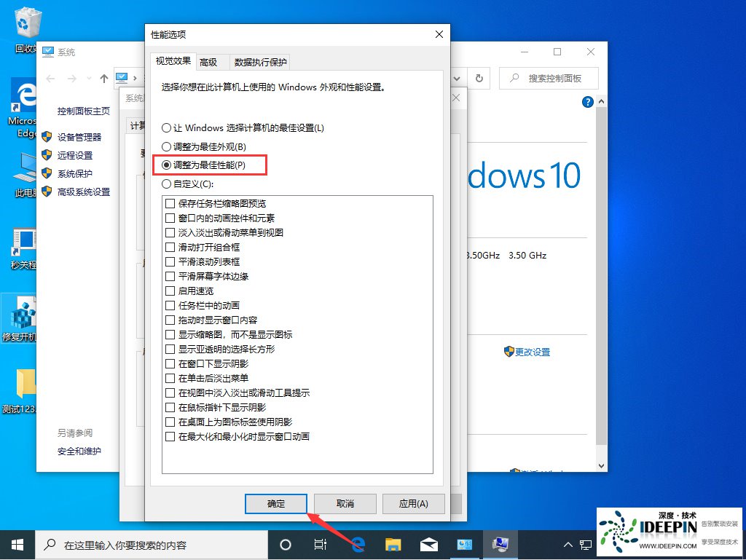
Task: Open File Explorer from the taskbar
Action: click(393, 545)
